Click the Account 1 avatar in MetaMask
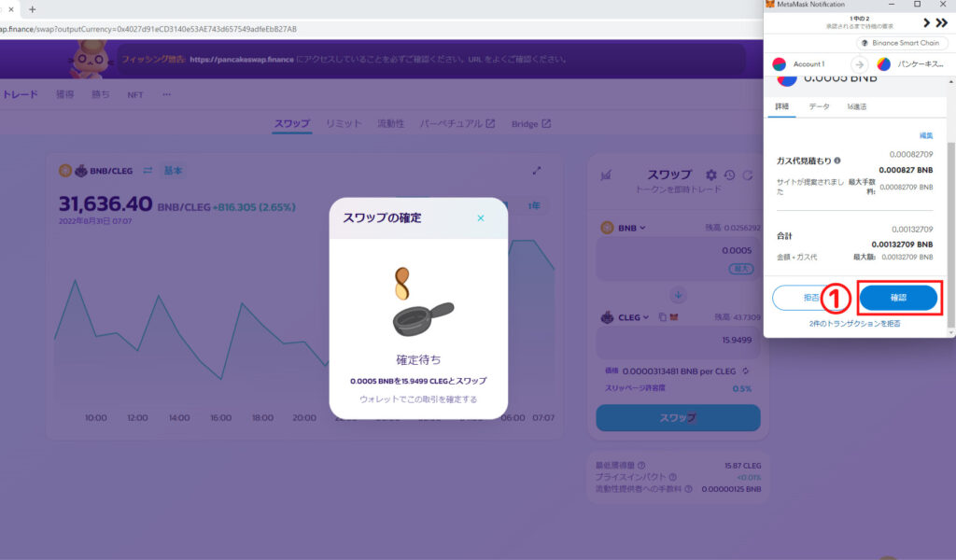 780,64
